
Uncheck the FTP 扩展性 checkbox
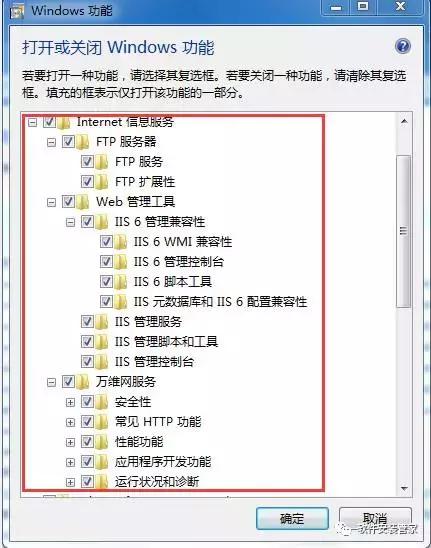[x=87, y=182]
